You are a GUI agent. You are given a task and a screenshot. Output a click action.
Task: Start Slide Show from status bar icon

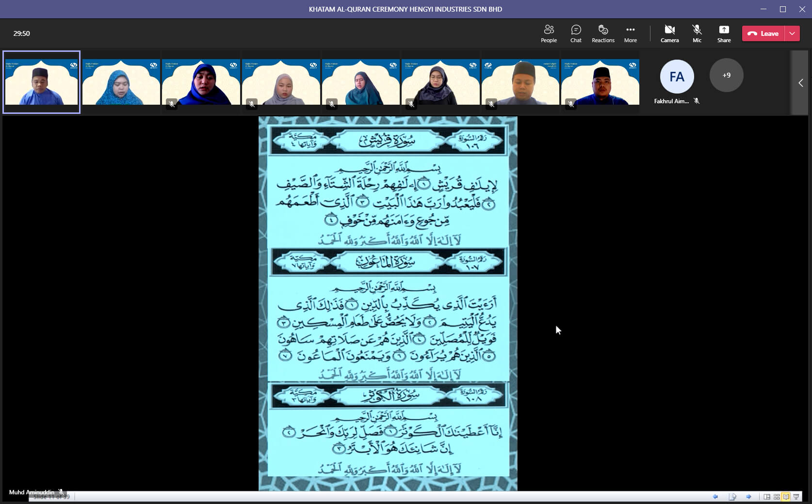point(796,497)
